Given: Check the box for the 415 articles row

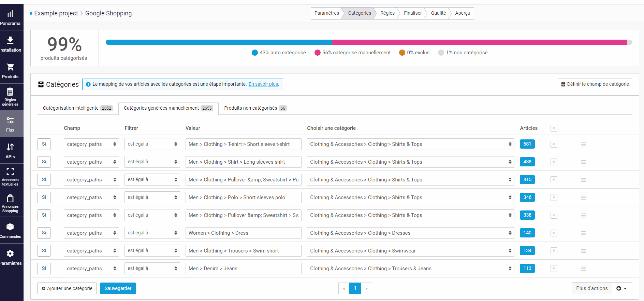Looking at the screenshot, I should [554, 180].
